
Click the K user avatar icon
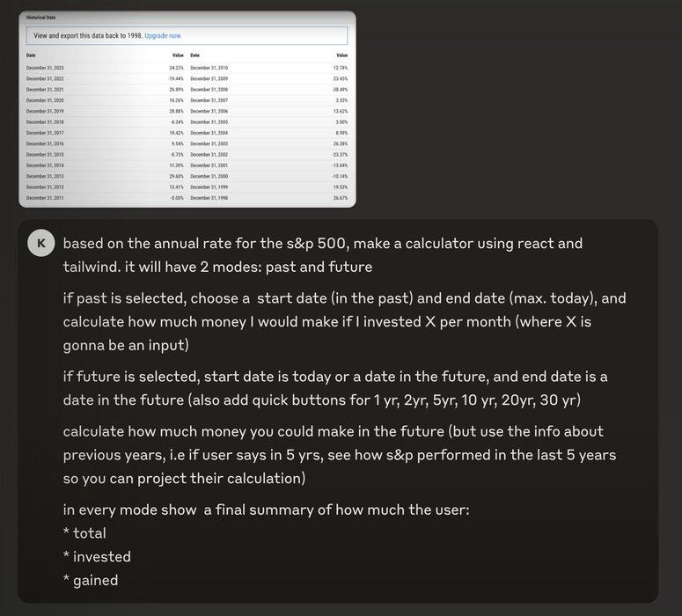tap(40, 243)
